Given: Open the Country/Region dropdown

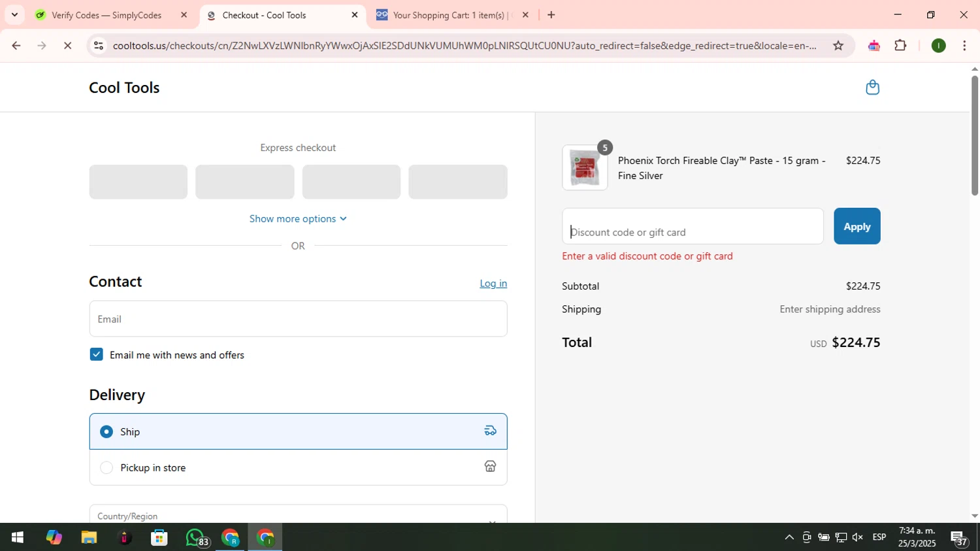Looking at the screenshot, I should click(x=298, y=514).
